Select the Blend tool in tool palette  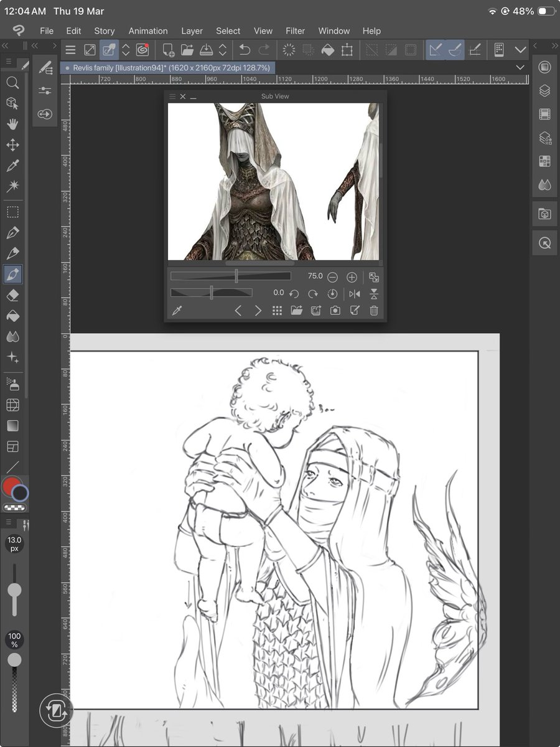pyautogui.click(x=12, y=337)
